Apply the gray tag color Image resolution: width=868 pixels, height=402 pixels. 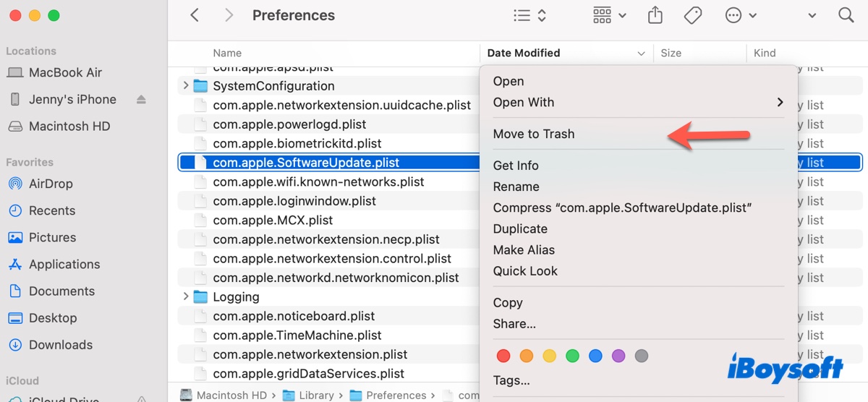click(641, 356)
